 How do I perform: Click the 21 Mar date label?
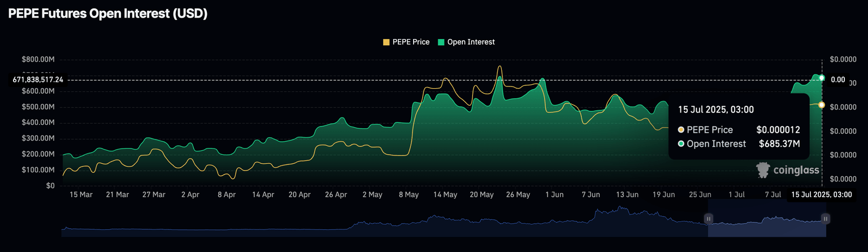coord(117,194)
